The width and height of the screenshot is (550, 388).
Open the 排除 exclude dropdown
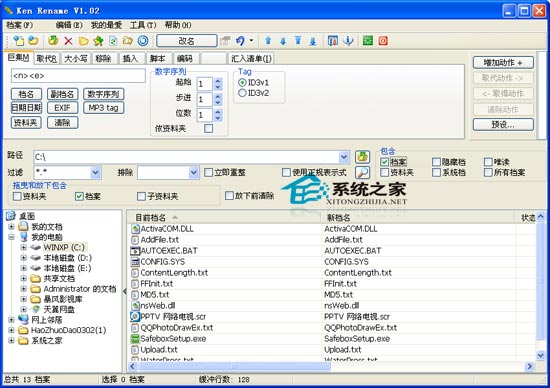point(193,173)
